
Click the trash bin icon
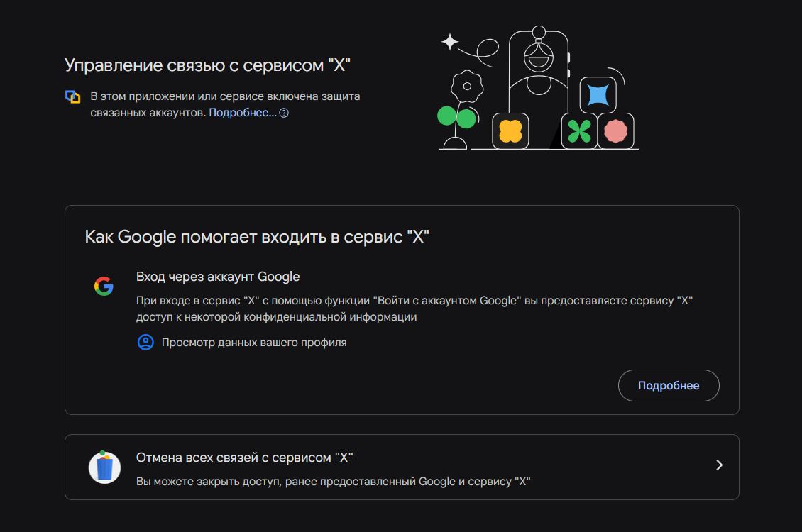104,467
